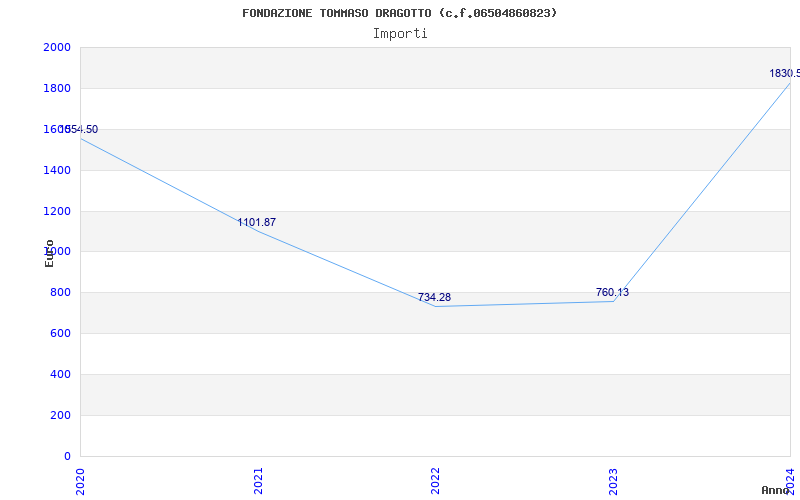Click the 800 y-axis tick label
Screen dimensions: 800x500
tap(61, 293)
